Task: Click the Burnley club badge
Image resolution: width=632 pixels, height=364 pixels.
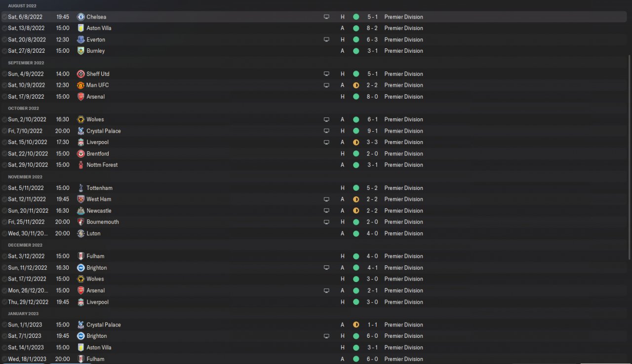Action: click(81, 51)
